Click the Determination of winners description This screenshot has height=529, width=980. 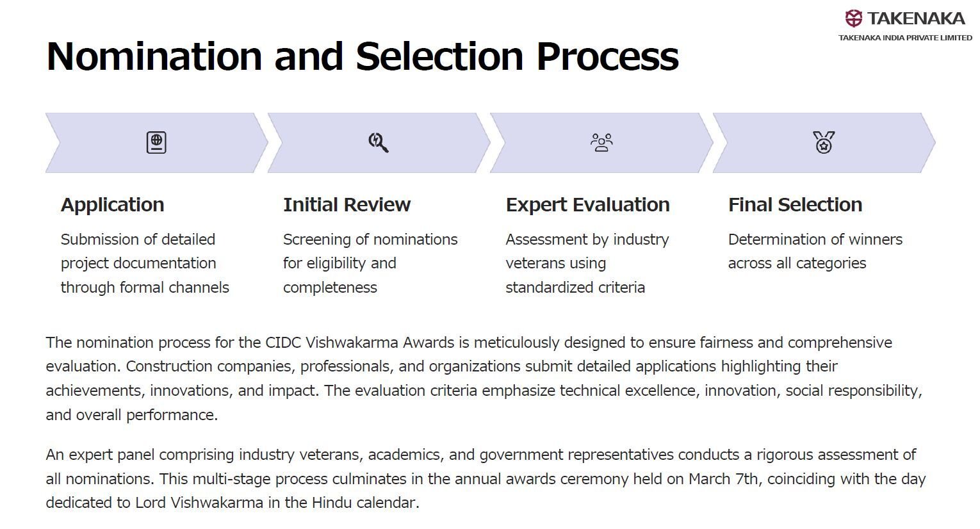(x=815, y=251)
